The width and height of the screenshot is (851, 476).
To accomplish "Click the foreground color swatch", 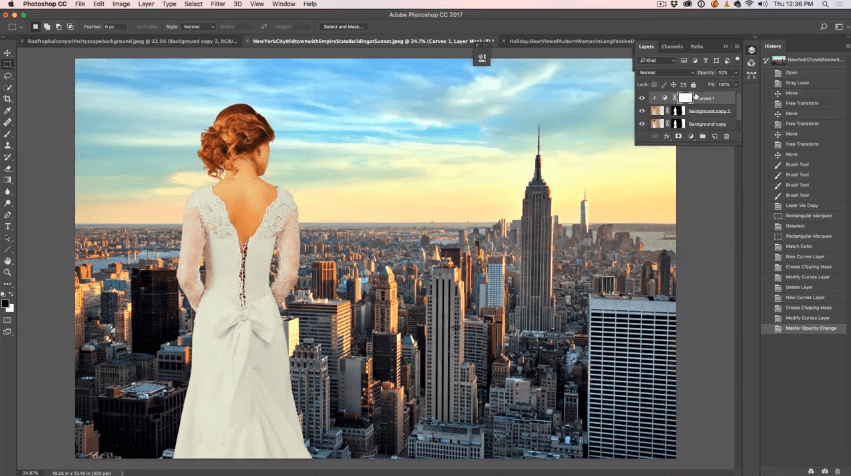I will pos(5,303).
